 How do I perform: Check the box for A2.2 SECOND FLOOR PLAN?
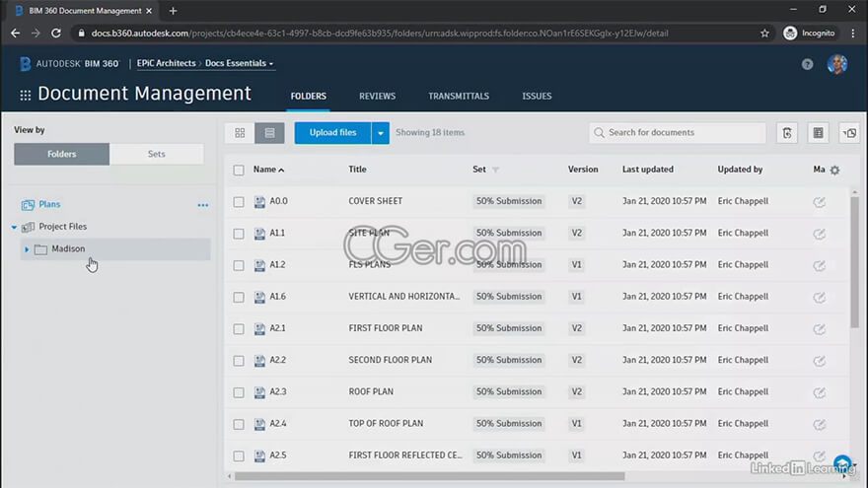239,361
